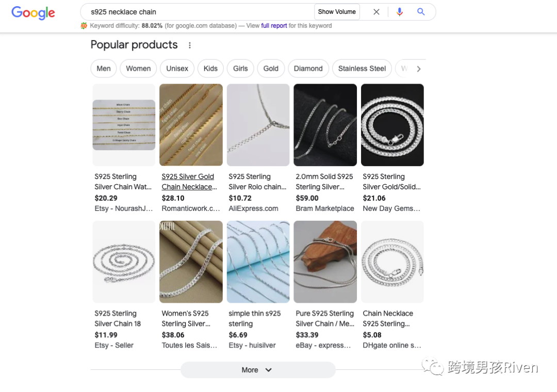This screenshot has width=557, height=392.
Task: Enable the Stainless Steel filter chip
Action: pyautogui.click(x=362, y=69)
